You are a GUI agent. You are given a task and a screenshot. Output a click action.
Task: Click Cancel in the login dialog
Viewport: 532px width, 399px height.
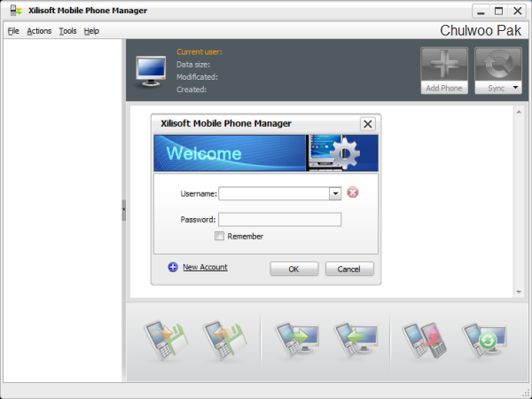349,269
